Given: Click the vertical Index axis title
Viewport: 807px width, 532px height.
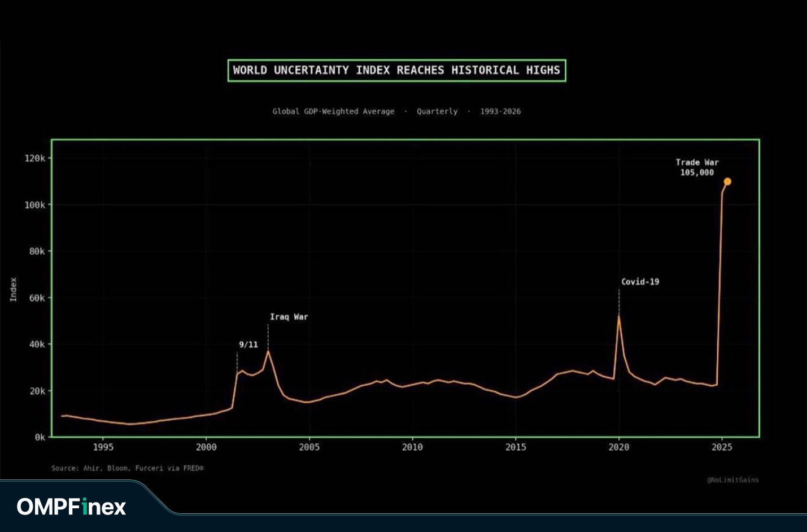Looking at the screenshot, I should pyautogui.click(x=14, y=289).
